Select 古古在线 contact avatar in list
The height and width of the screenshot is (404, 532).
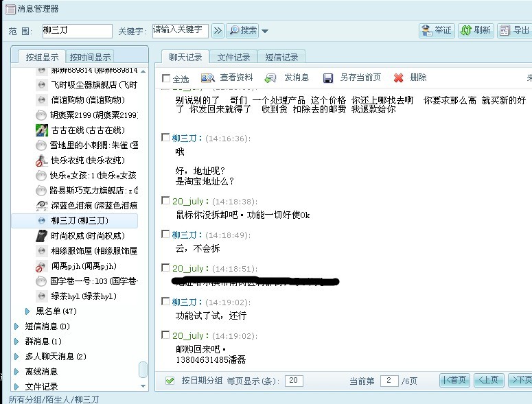[x=41, y=130]
